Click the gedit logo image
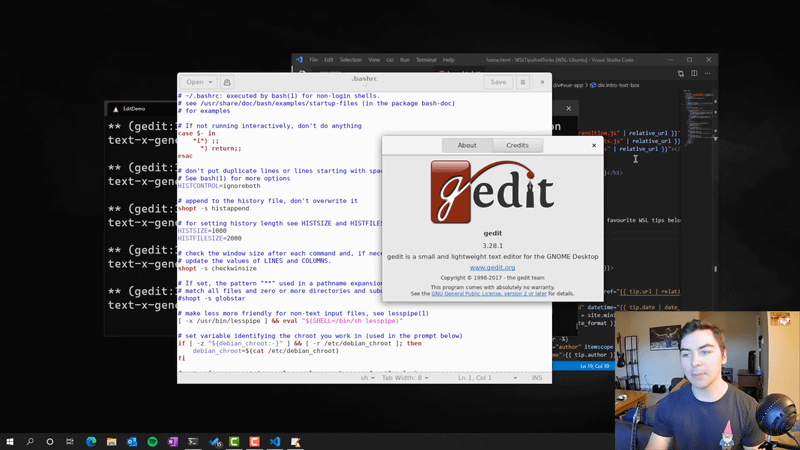This screenshot has width=800, height=450. (x=492, y=192)
